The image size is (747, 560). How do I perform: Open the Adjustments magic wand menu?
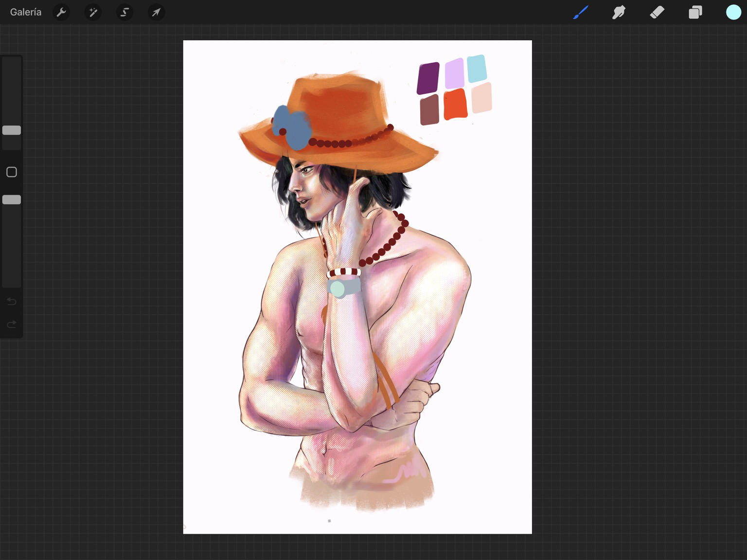[x=93, y=12]
